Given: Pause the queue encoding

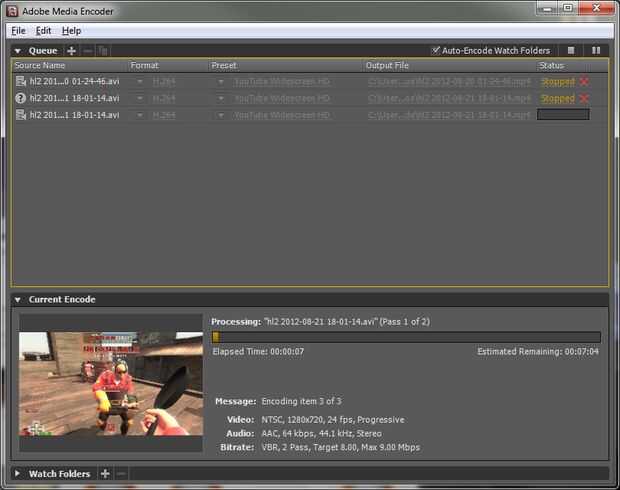Looking at the screenshot, I should click(596, 50).
